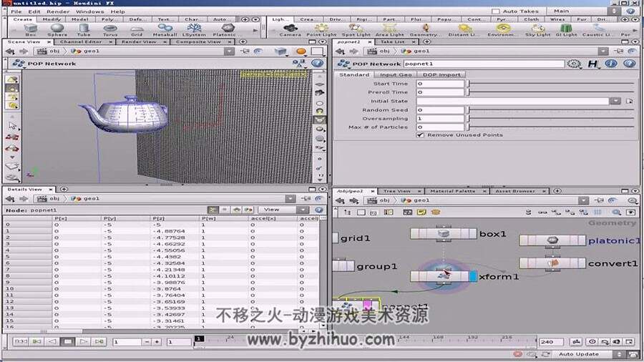Open the Composite View tab
Screen dimensions: 644x362
(198, 41)
